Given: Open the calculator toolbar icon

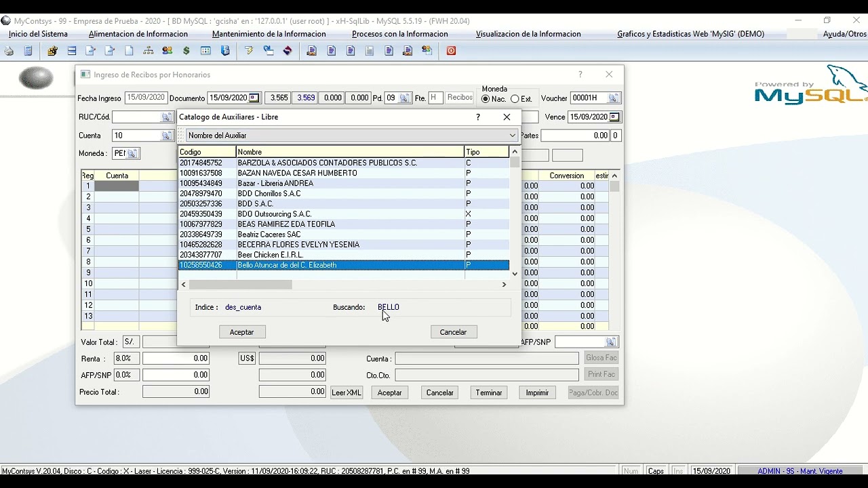Looking at the screenshot, I should click(x=28, y=51).
